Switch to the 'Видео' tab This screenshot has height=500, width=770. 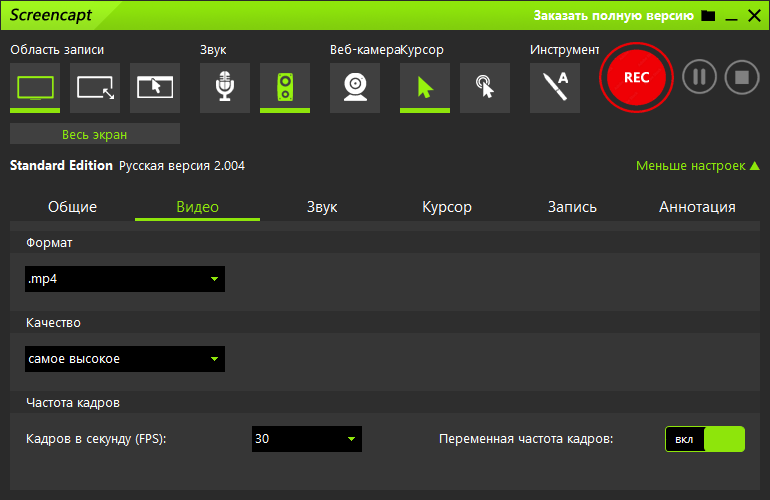[x=197, y=207]
